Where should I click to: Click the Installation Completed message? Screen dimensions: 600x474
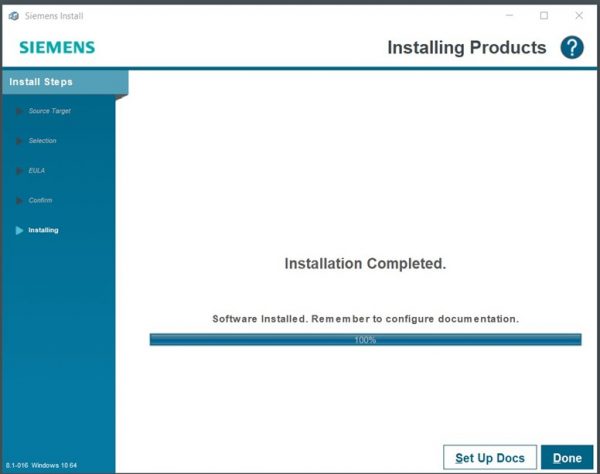365,264
